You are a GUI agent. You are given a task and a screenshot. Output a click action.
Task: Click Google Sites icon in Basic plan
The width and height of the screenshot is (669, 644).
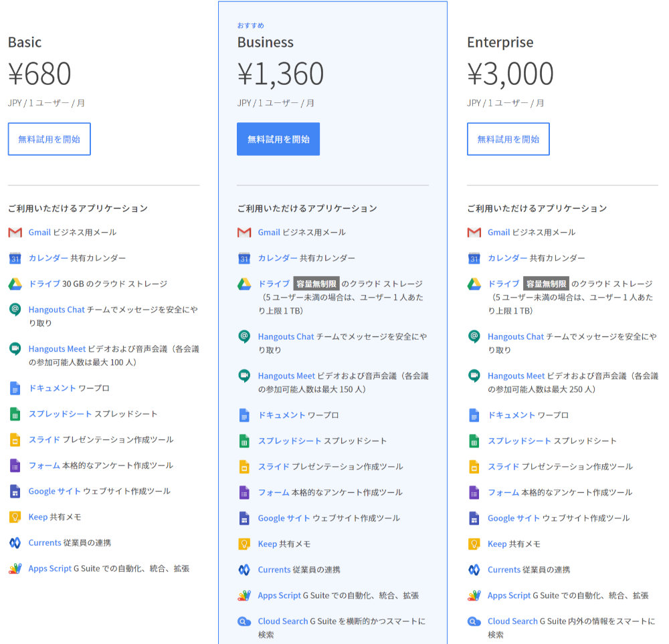click(15, 492)
